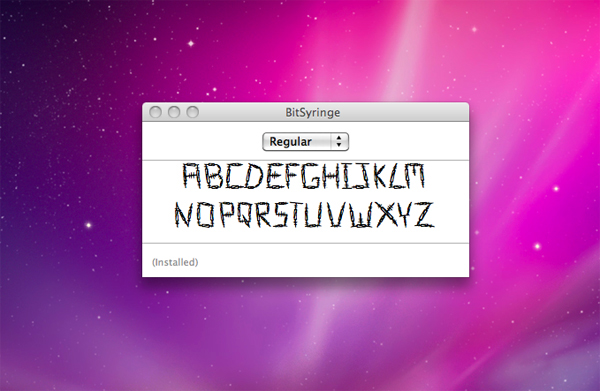Zoom the BitSyringe window
The width and height of the screenshot is (600, 391).
coord(192,112)
